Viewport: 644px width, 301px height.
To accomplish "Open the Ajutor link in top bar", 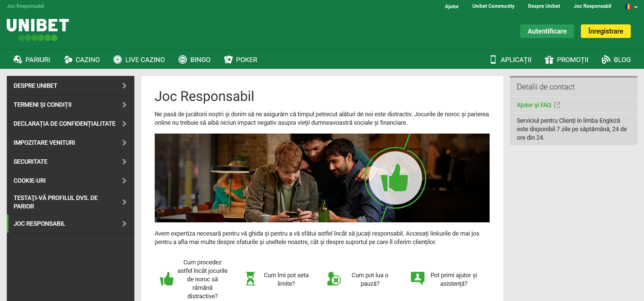I will tap(452, 6).
